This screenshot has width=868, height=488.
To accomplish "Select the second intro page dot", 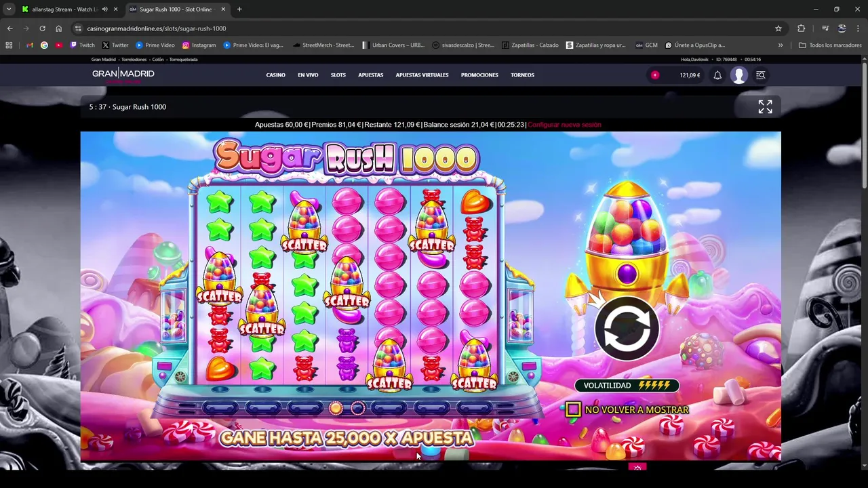I will pos(357,408).
